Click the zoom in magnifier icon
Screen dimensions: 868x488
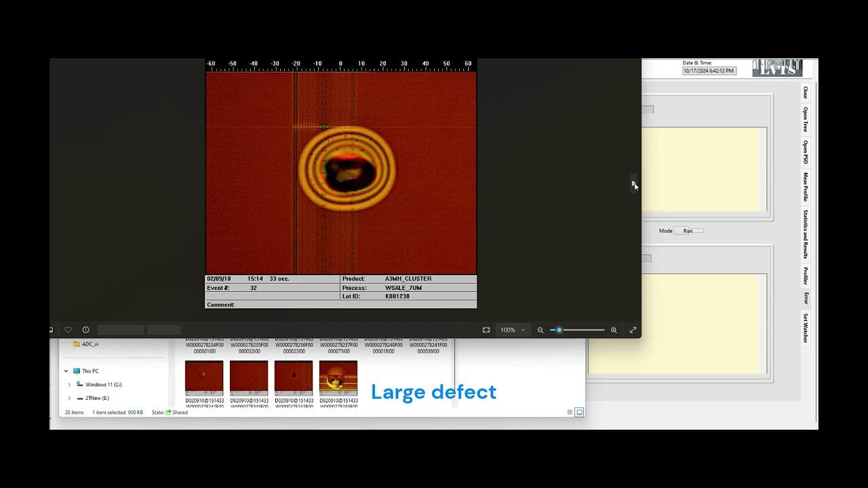[x=614, y=330]
